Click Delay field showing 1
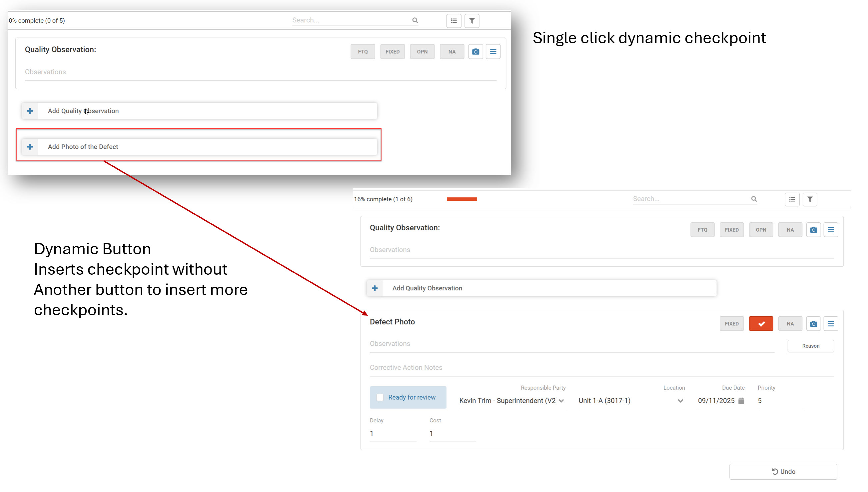This screenshot has height=492, width=868. (393, 434)
